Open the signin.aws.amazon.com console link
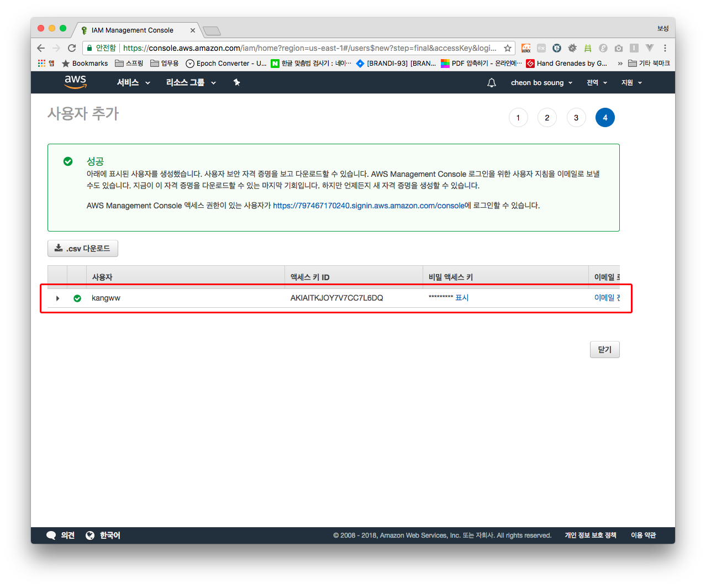Screen dimensions: 706x588 click(368, 206)
